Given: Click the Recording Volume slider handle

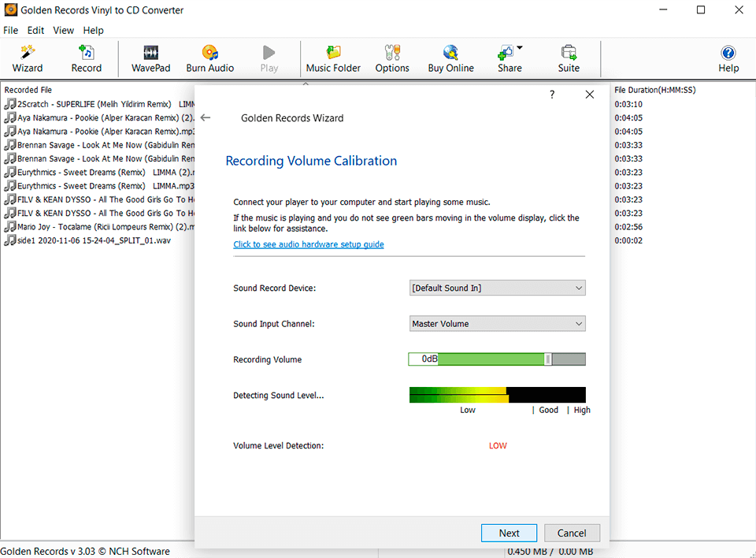Looking at the screenshot, I should tap(548, 359).
